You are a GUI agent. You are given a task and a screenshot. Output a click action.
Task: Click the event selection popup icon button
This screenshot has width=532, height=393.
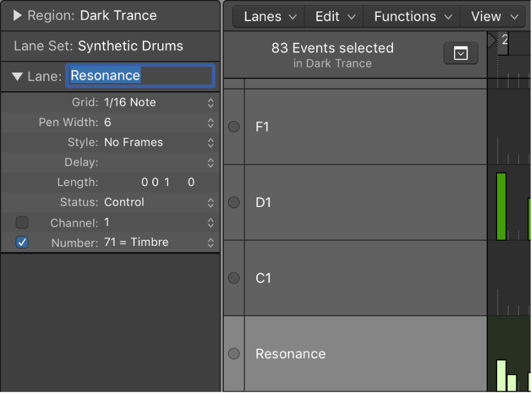pyautogui.click(x=460, y=53)
